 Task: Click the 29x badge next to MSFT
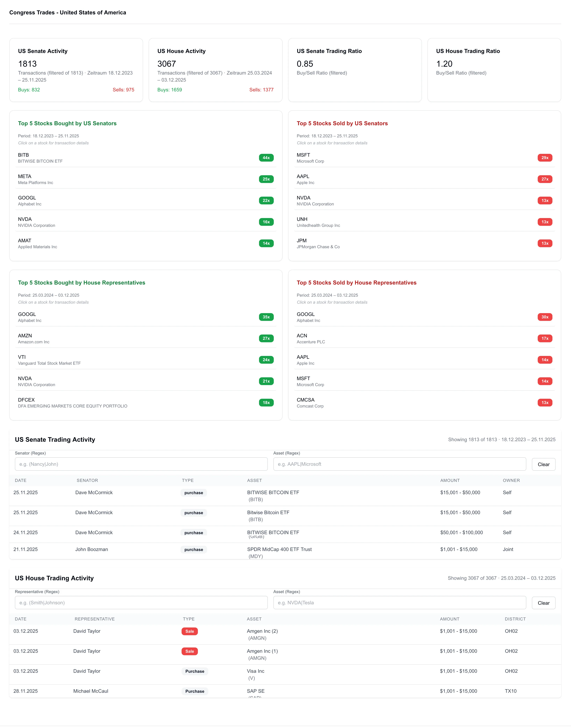point(545,158)
